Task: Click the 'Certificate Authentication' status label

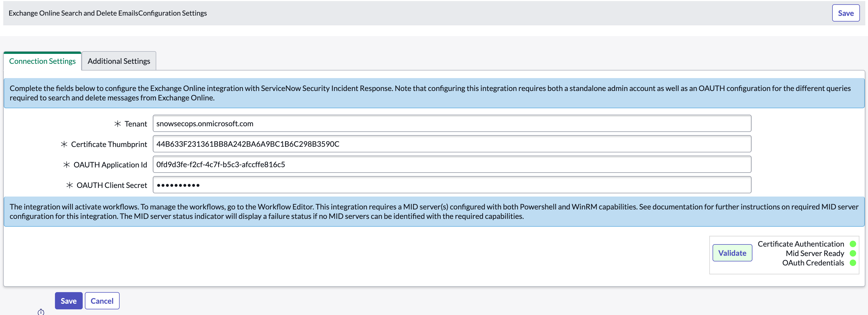Action: (801, 244)
